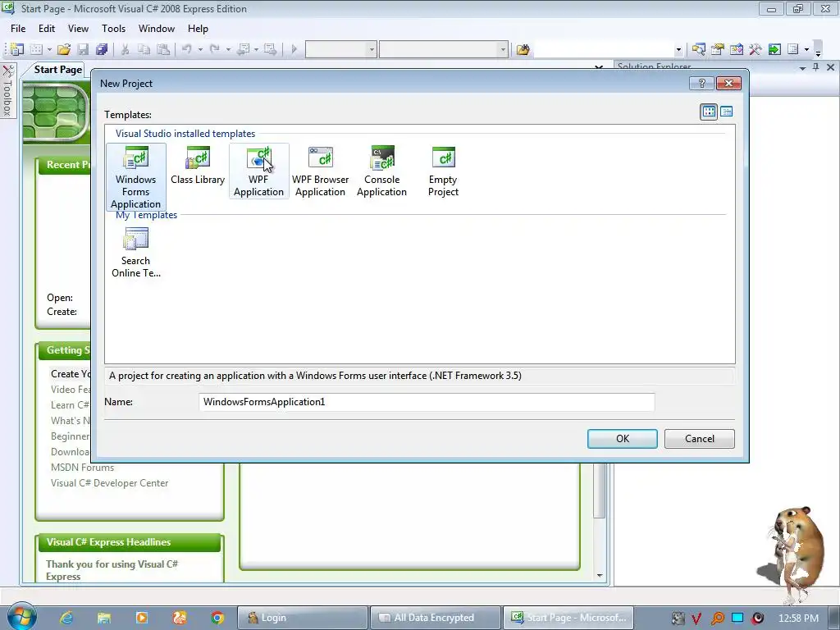The image size is (840, 630).
Task: Expand the other windows toolbar dropdown
Action: pos(806,49)
